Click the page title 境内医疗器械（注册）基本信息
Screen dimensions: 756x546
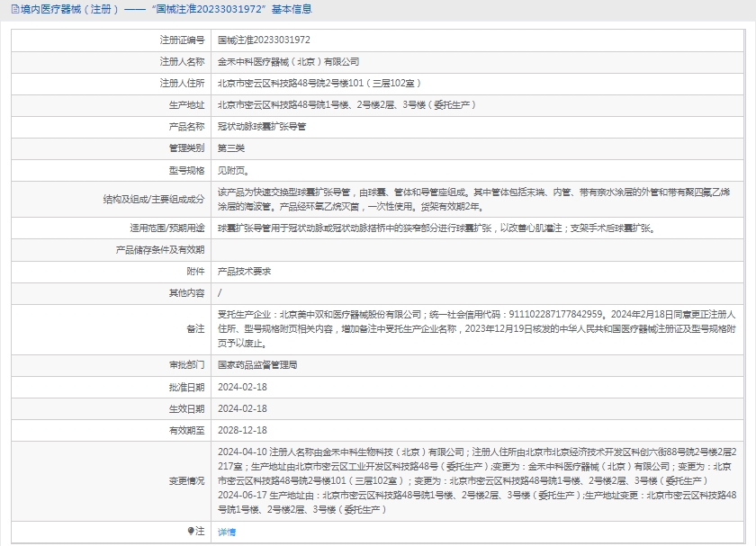point(166,10)
